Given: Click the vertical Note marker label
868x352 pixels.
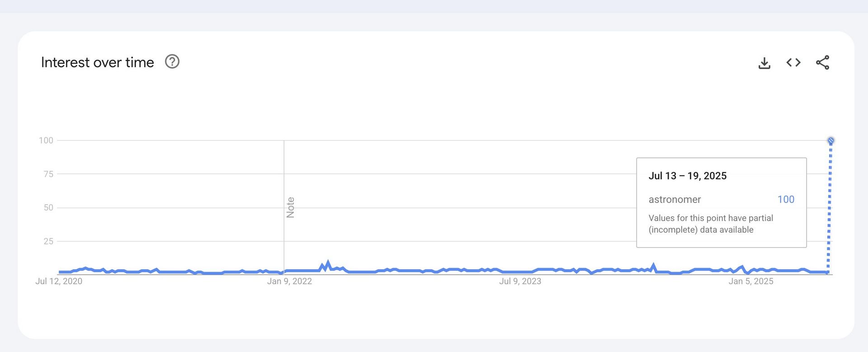Looking at the screenshot, I should point(290,207).
